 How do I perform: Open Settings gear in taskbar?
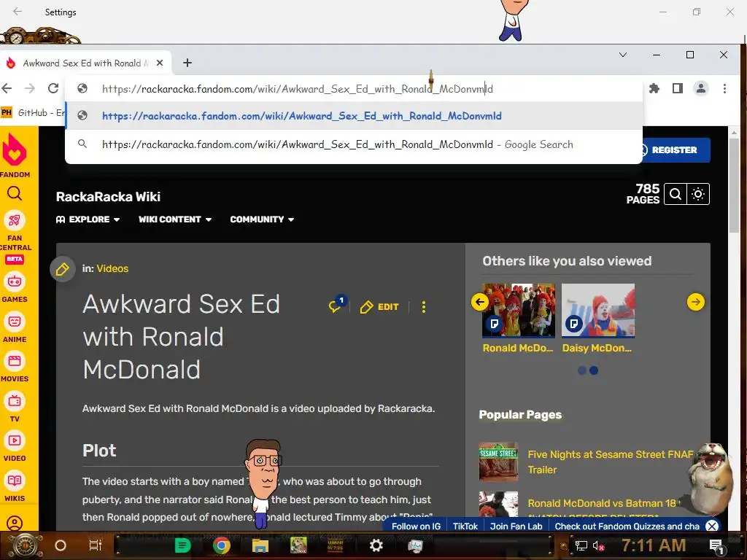click(376, 545)
